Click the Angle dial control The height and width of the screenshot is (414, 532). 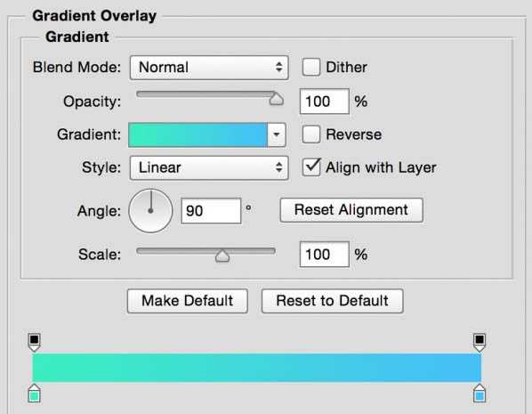(x=150, y=211)
